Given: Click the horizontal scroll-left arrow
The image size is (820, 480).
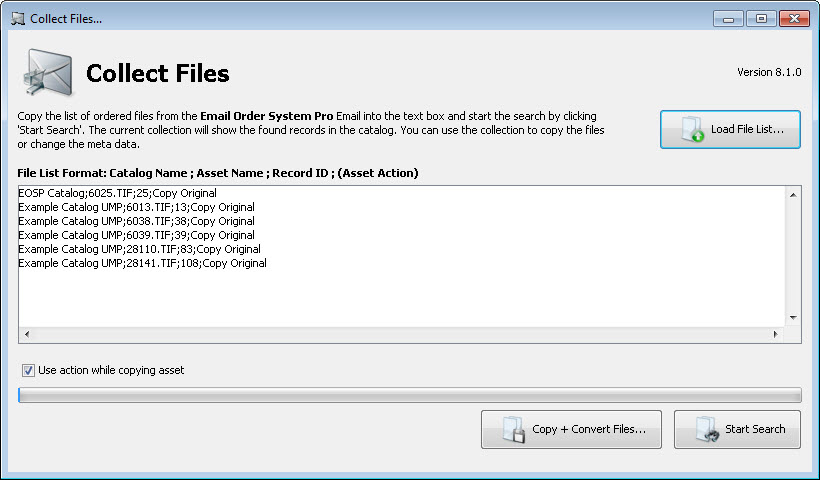Looking at the screenshot, I should pos(27,334).
